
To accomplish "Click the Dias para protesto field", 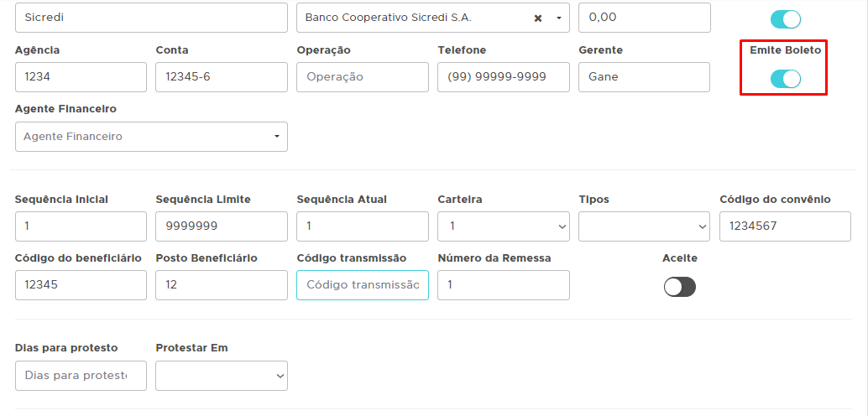I will point(81,376).
